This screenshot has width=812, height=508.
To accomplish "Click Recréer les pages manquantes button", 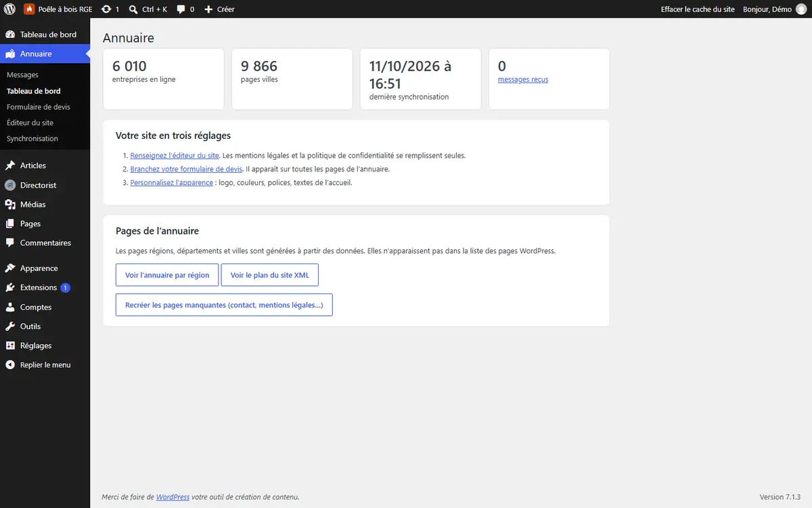I will click(224, 305).
